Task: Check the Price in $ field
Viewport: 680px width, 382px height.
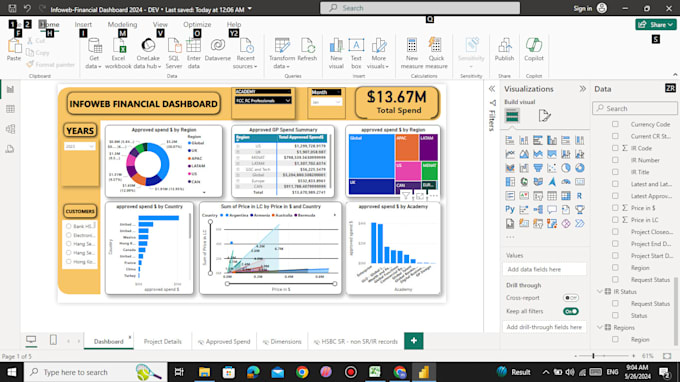Action: (615, 208)
